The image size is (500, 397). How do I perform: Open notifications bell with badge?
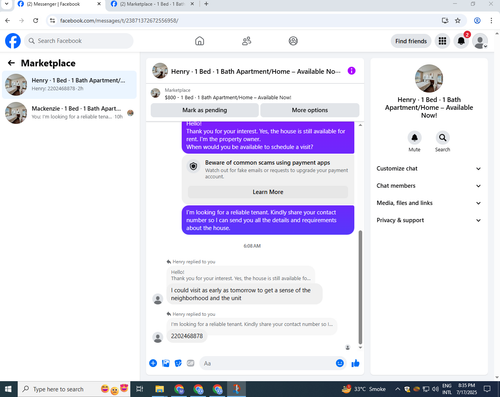461,41
